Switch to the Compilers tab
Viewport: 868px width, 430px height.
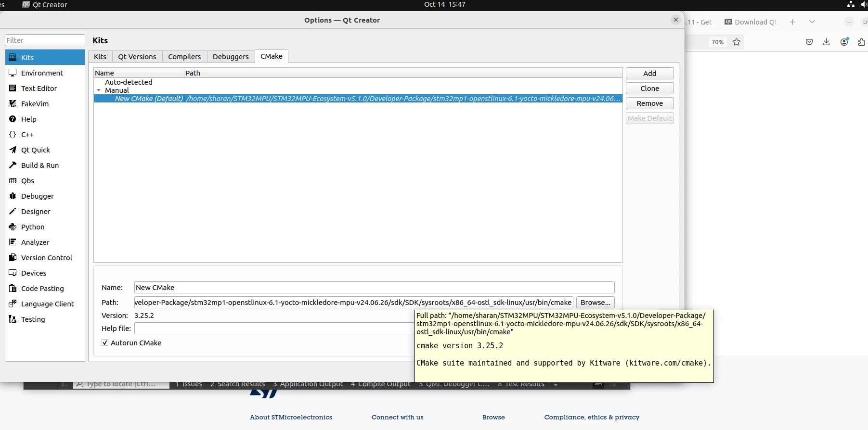tap(184, 57)
